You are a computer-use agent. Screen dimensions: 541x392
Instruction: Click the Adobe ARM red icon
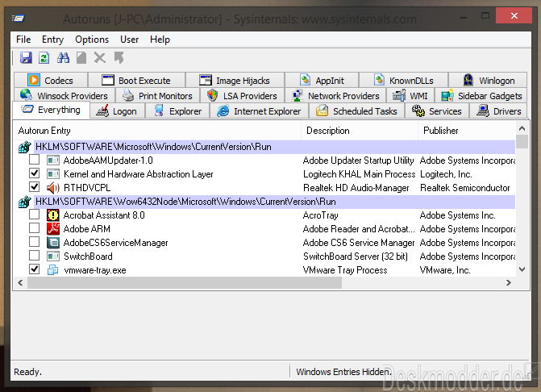click(52, 229)
